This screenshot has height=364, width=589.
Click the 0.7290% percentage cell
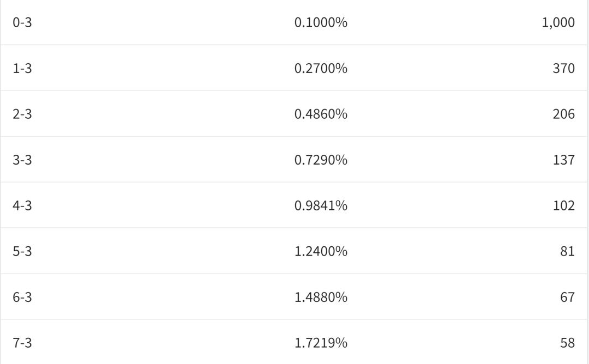(321, 160)
